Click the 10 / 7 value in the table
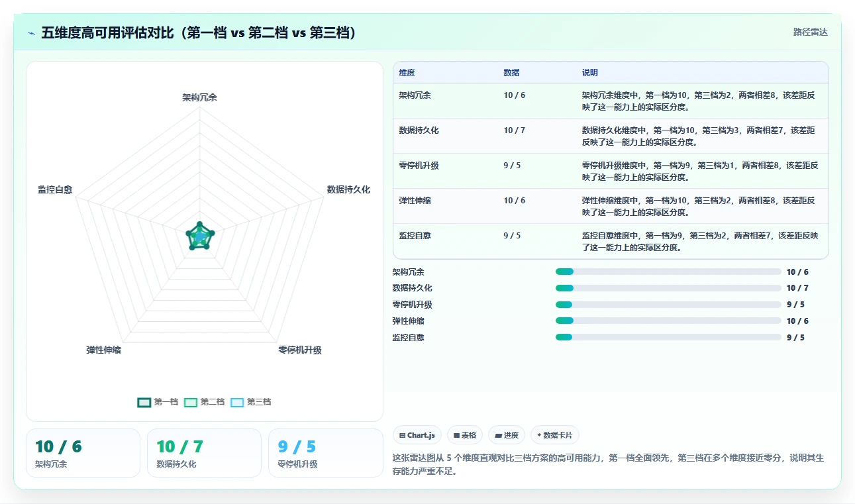 click(515, 130)
